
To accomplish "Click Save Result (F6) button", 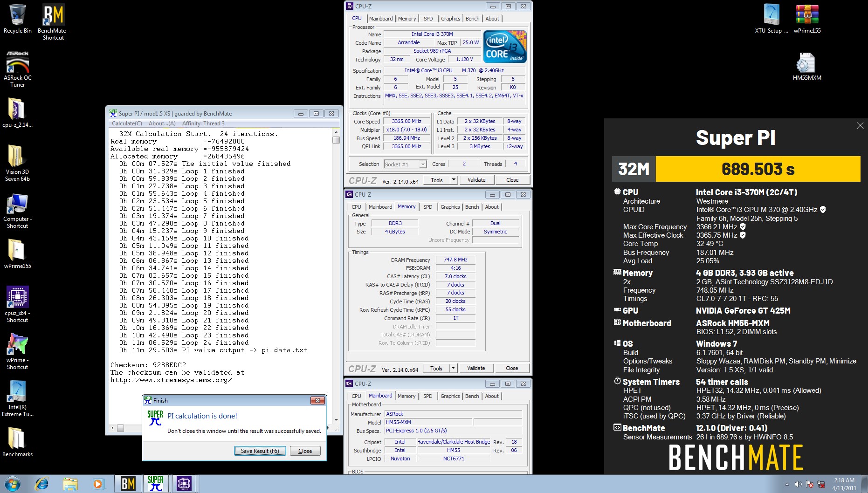I will [260, 451].
